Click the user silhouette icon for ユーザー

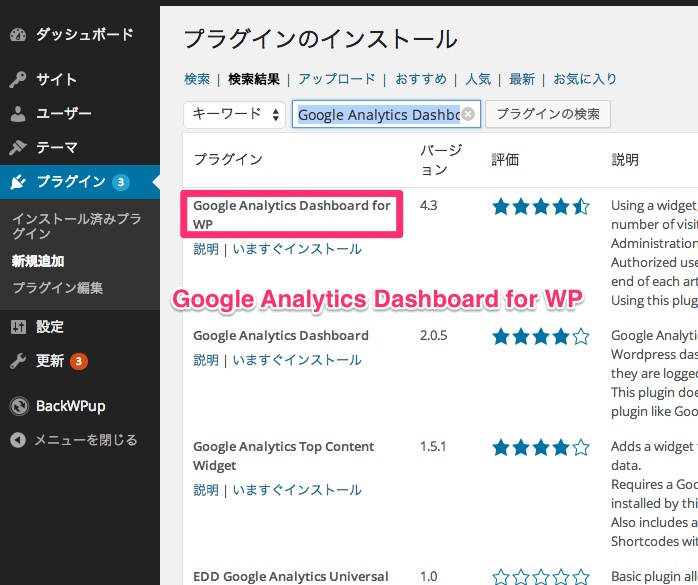coord(18,114)
